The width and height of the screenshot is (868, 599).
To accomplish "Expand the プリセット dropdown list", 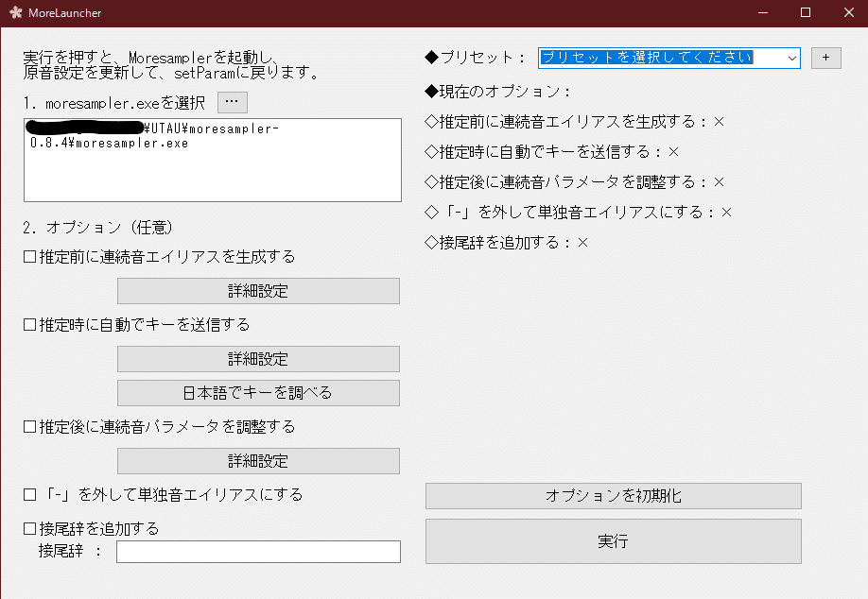I will (791, 58).
